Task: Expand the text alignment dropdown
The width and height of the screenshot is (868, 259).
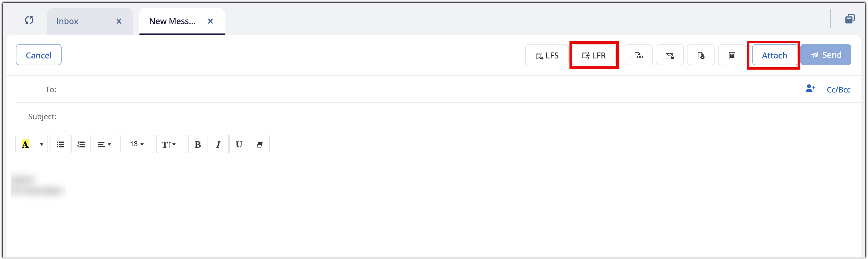Action: 106,144
